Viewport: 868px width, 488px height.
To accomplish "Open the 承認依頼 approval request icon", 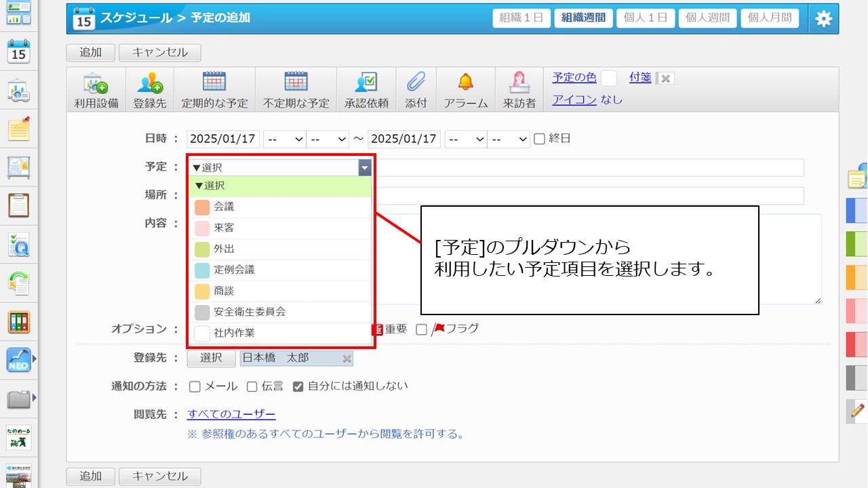I will pos(366,83).
